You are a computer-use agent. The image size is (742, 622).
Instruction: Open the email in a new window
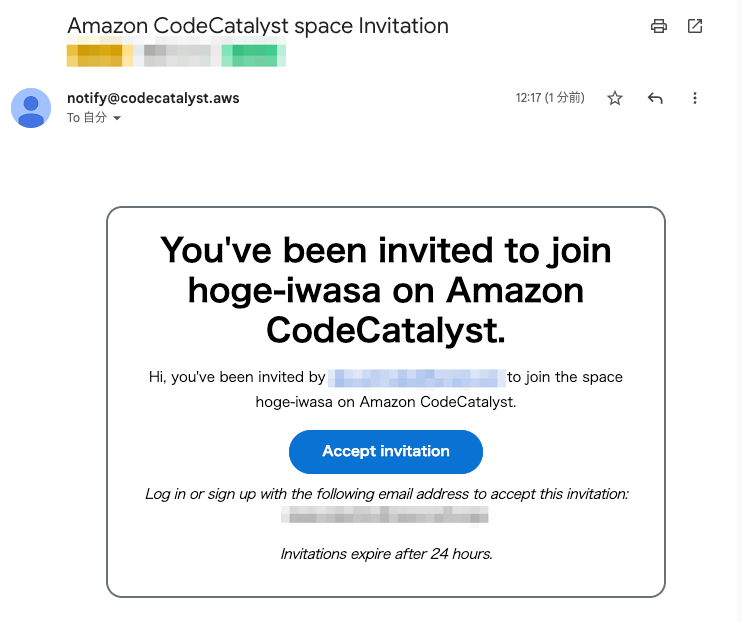[x=695, y=27]
